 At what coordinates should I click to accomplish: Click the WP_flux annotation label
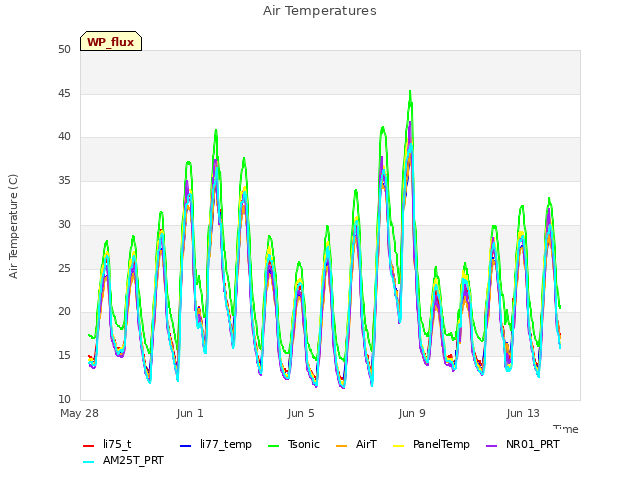pos(111,41)
